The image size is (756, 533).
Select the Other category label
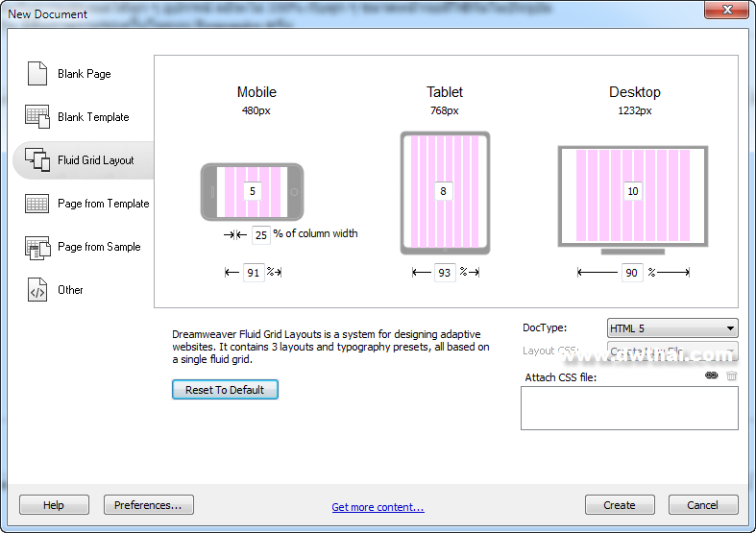pos(70,290)
